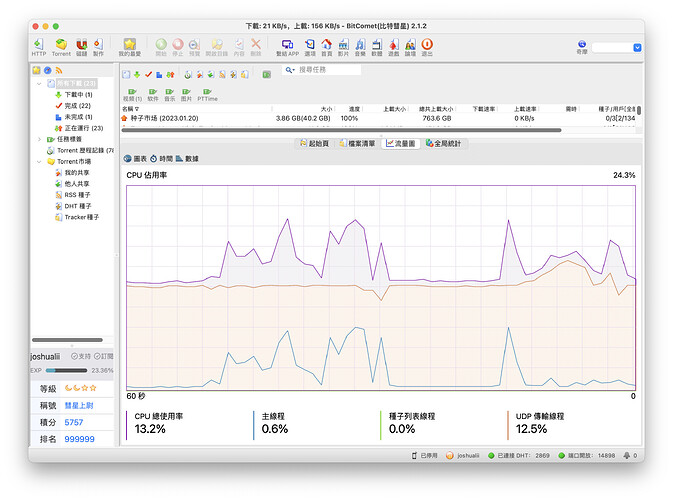
Task: Click the task tags green icon in filter bar
Action: pyautogui.click(x=267, y=75)
